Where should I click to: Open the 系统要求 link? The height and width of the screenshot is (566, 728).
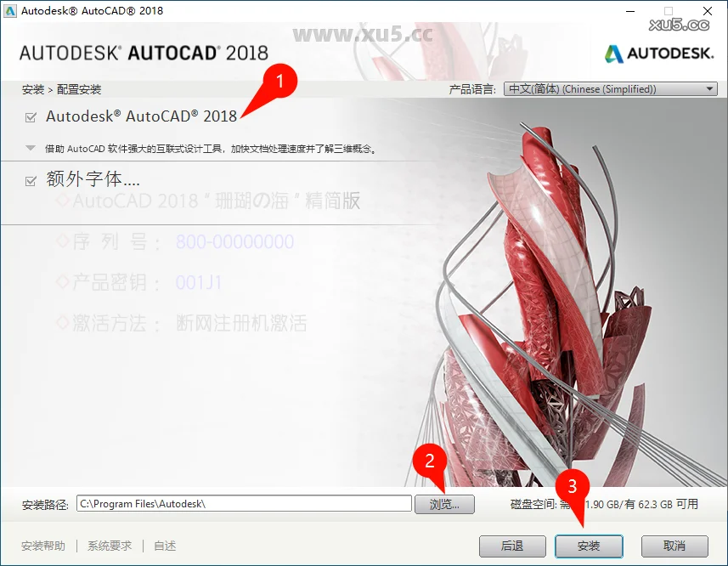110,546
